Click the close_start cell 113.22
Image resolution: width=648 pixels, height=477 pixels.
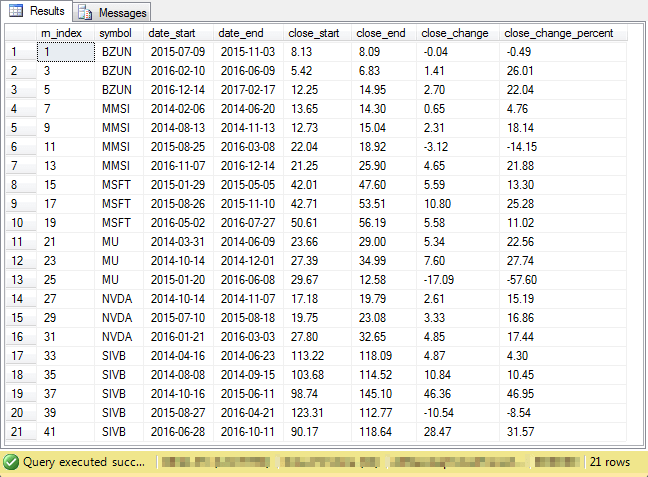[x=317, y=356]
